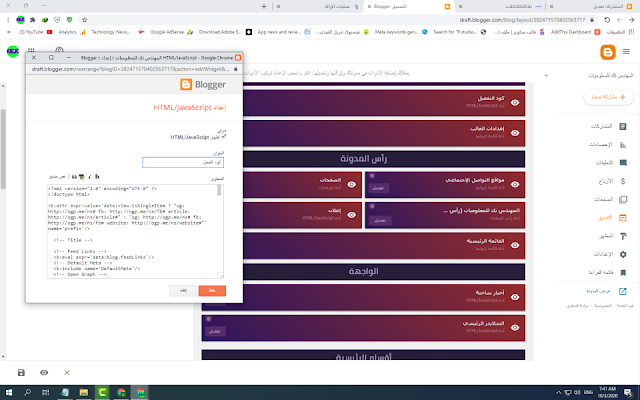This screenshot has width=640, height=400.
Task: Click the account avatar in the Blogger header
Action: 13,51
